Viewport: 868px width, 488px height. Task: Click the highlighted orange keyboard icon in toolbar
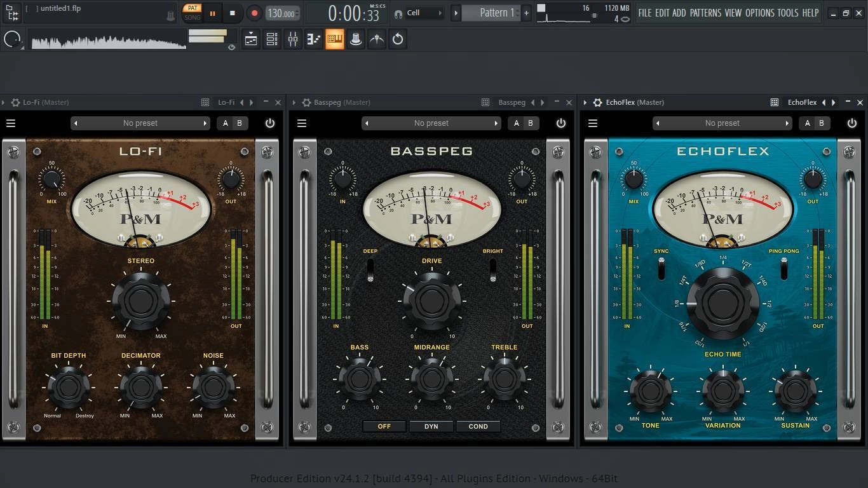334,39
